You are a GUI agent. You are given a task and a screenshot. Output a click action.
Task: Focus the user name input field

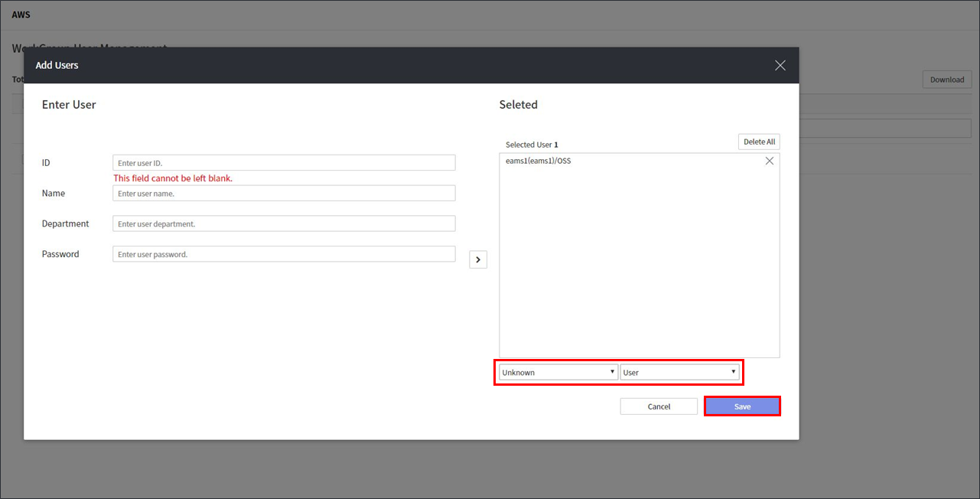click(284, 193)
